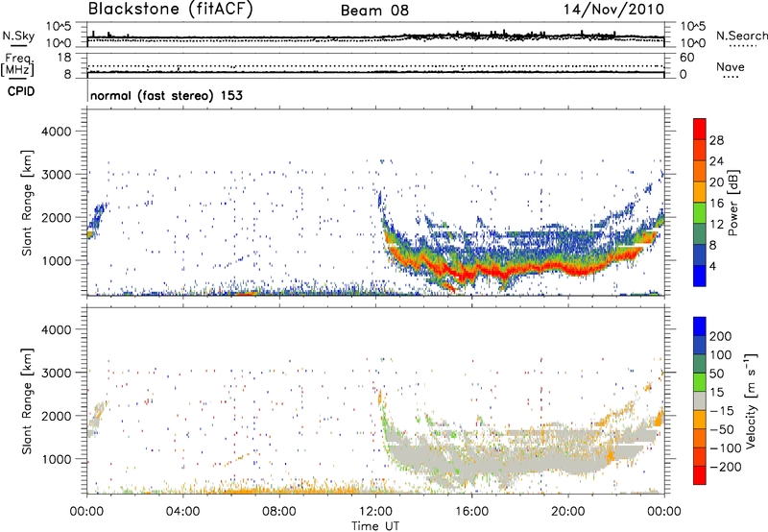Click the Time UT axis label
Screen dimensions: 768x532
coord(375,526)
